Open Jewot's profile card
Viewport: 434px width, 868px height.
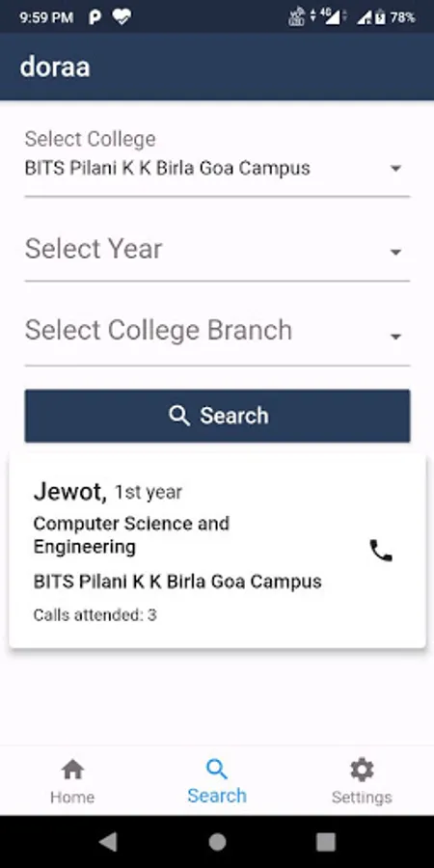pos(217,551)
